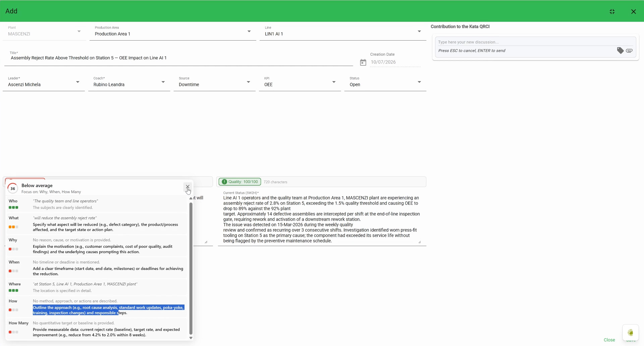Click the How Many rating indicator dots
The image size is (644, 346).
coord(14,332)
